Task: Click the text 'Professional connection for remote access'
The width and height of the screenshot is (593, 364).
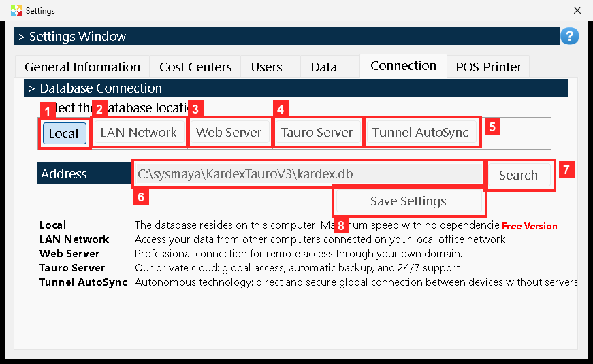Action: [234, 254]
